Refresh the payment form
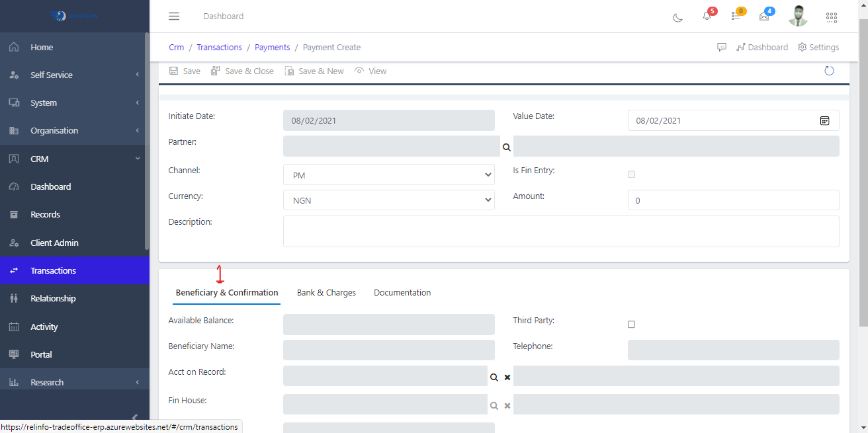The width and height of the screenshot is (868, 433). pyautogui.click(x=829, y=70)
